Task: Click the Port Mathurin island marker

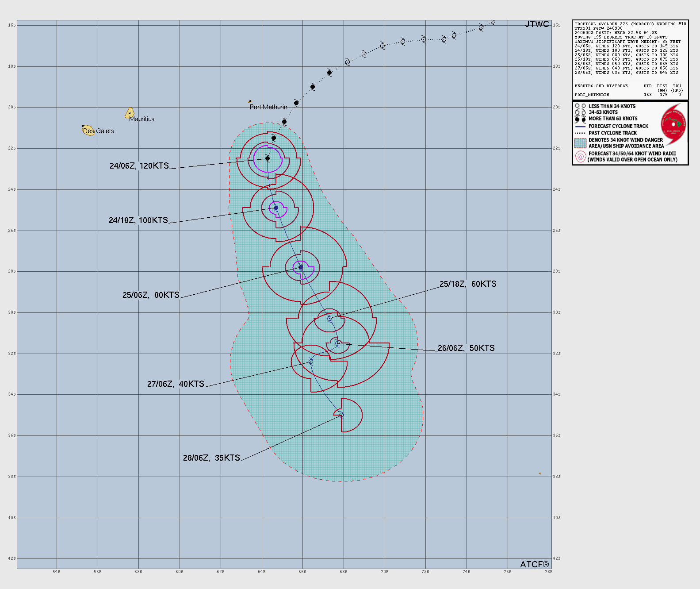Action: coord(249,101)
